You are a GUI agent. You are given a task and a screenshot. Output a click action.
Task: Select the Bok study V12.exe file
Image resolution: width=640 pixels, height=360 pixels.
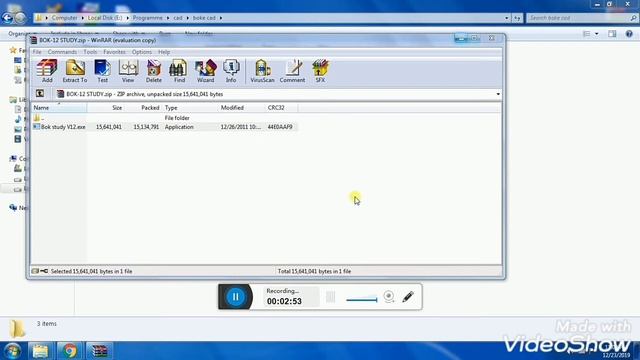(x=165, y=127)
